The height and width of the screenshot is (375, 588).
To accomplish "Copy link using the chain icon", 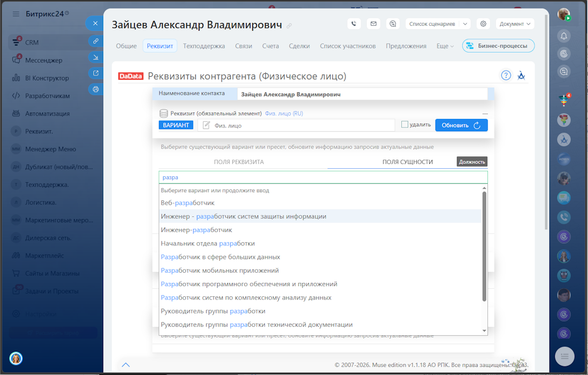I will click(95, 41).
